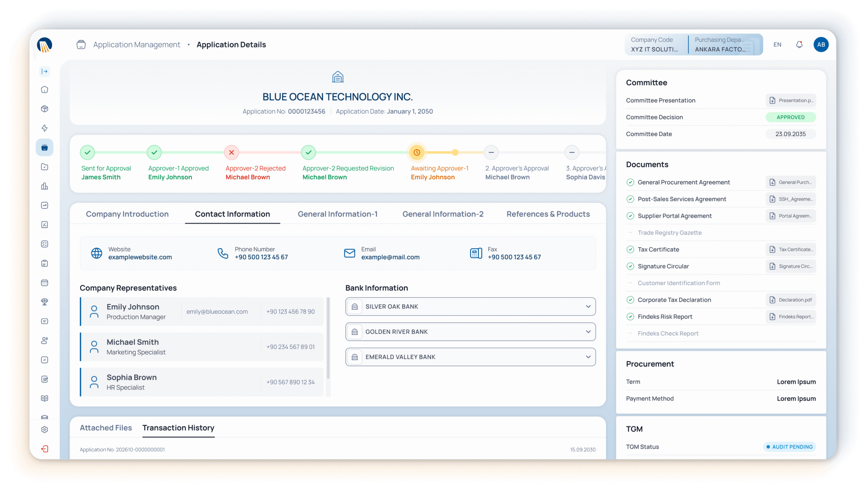Switch to the General Information-1 tab
Image resolution: width=868 pixels, height=491 pixels.
click(337, 214)
